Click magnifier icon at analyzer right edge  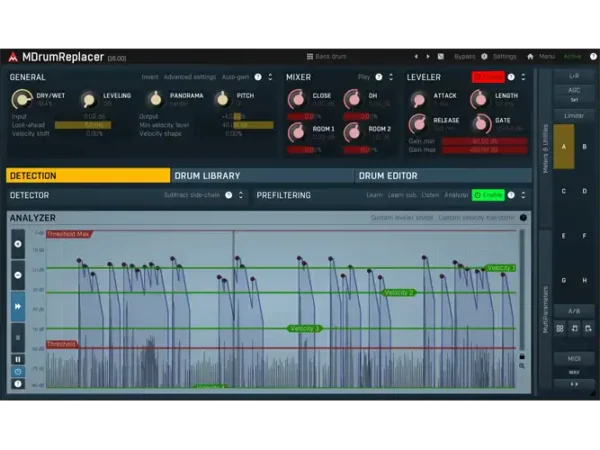(x=522, y=366)
